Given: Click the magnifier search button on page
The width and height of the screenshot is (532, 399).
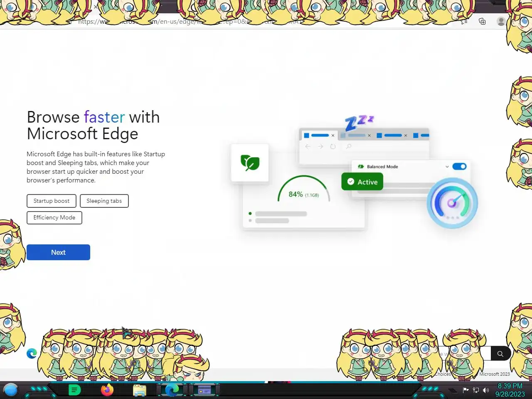Looking at the screenshot, I should (500, 354).
